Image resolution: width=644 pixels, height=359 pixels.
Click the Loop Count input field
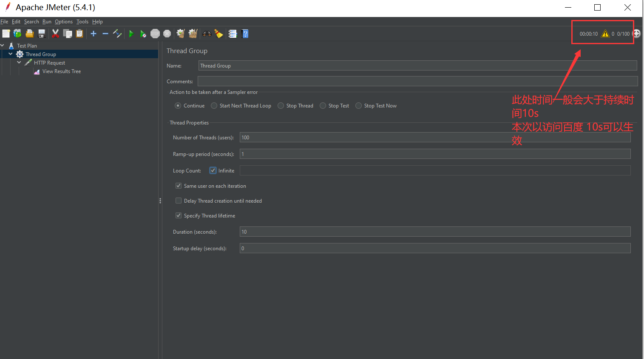[x=435, y=170]
